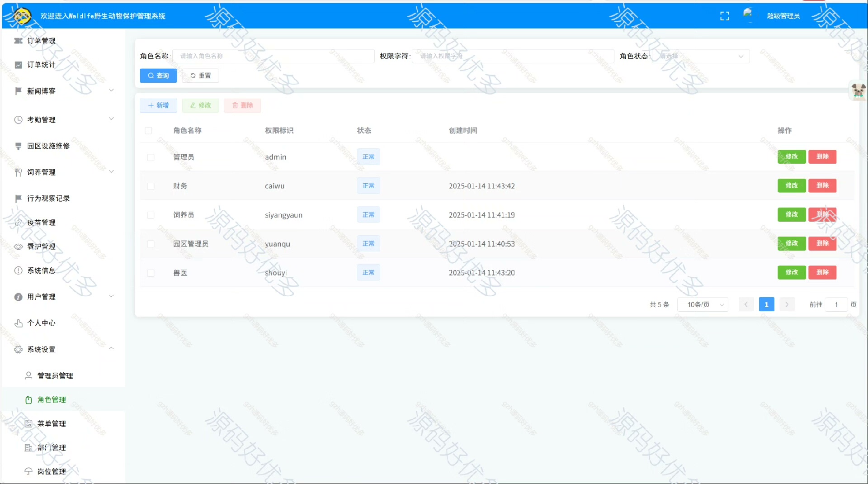868x484 pixels.
Task: Click the 角色名称 search input field
Action: click(273, 56)
